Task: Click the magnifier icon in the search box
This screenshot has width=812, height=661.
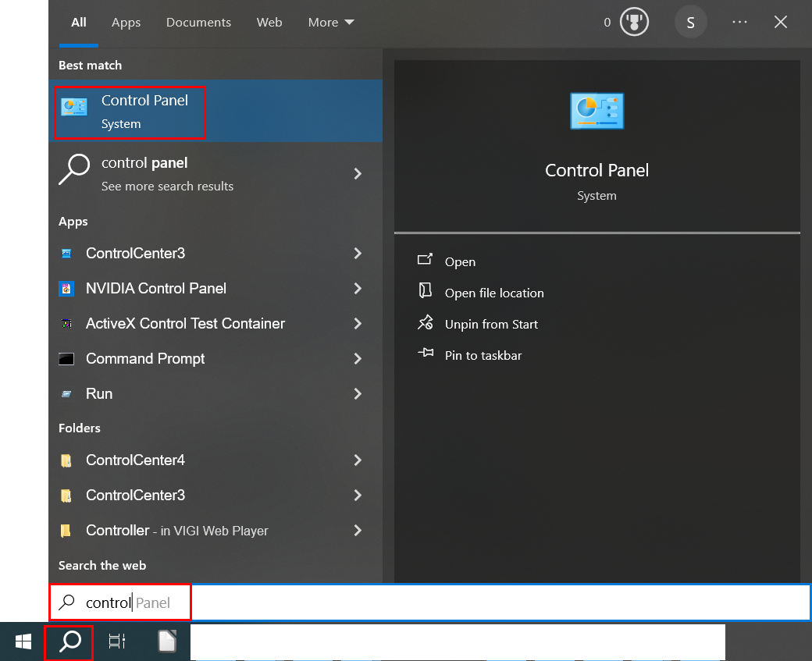Action: tap(67, 602)
